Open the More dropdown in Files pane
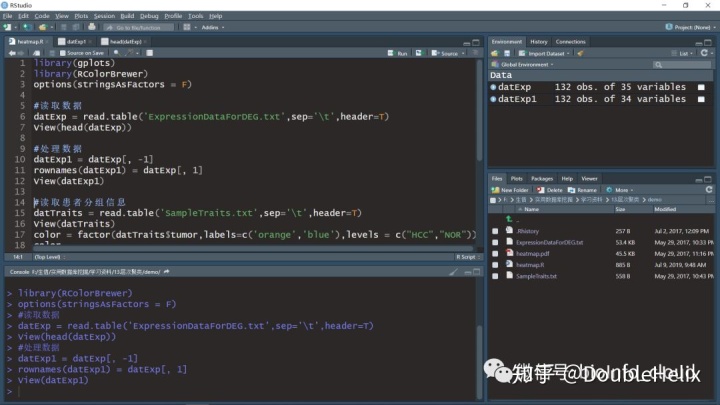This screenshot has height=405, width=720. coord(619,190)
